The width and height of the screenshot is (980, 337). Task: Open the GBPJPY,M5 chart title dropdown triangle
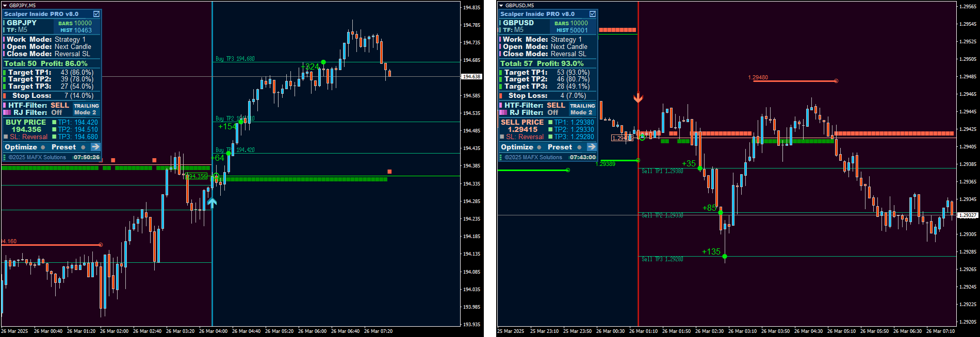coord(5,5)
